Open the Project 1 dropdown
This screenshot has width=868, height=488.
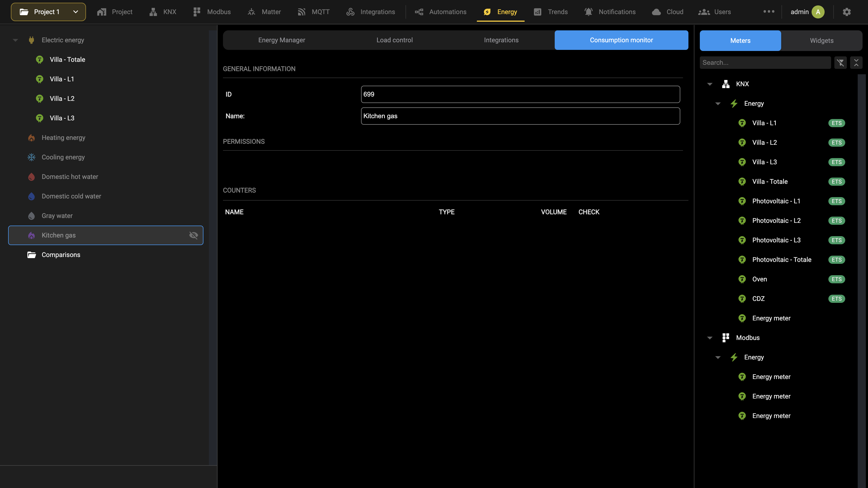click(48, 12)
